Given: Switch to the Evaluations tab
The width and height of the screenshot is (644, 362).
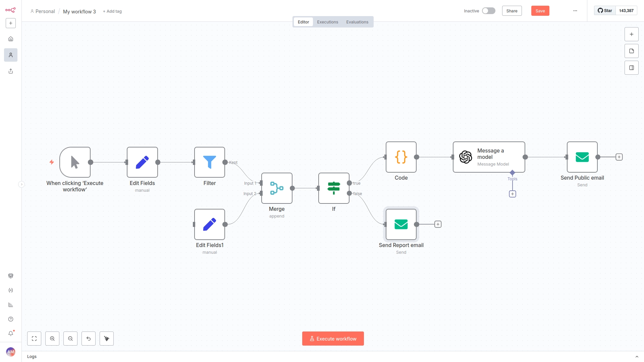Looking at the screenshot, I should pyautogui.click(x=357, y=22).
